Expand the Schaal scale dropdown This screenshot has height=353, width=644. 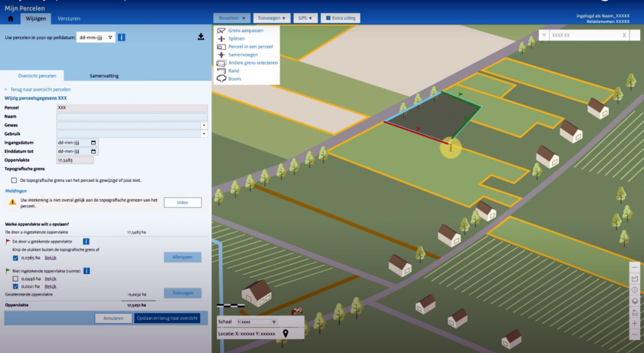point(274,322)
